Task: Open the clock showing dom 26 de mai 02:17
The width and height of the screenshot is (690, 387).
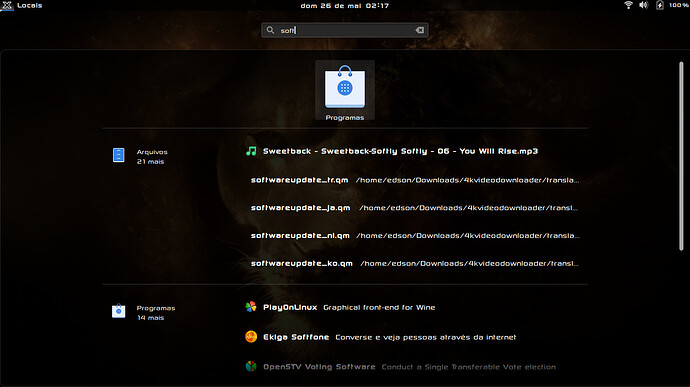Action: 345,6
